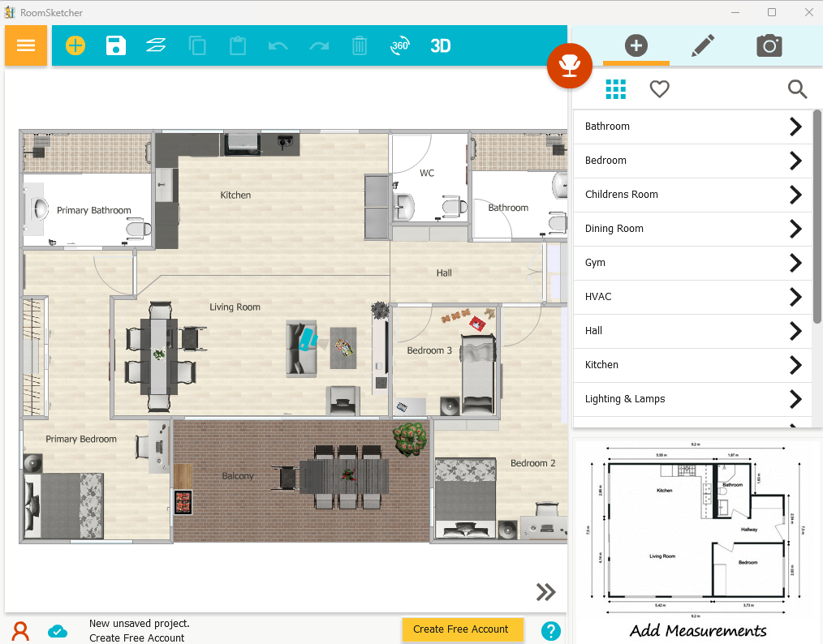Image resolution: width=823 pixels, height=644 pixels.
Task: Search the furniture catalog
Action: (797, 89)
